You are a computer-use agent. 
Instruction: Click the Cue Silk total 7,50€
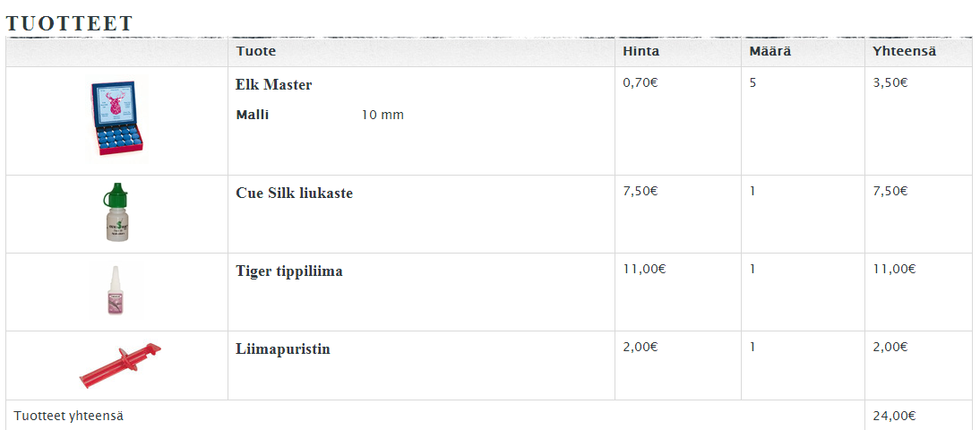coord(890,191)
